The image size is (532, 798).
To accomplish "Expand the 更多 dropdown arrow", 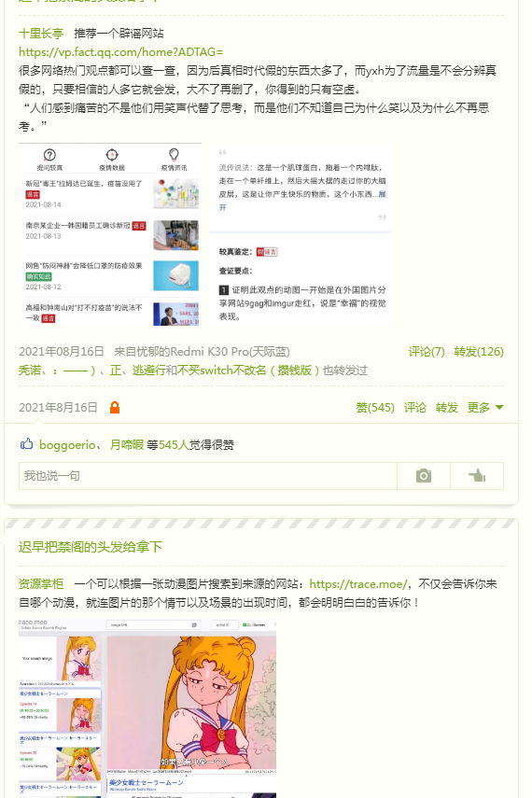I will coord(499,407).
